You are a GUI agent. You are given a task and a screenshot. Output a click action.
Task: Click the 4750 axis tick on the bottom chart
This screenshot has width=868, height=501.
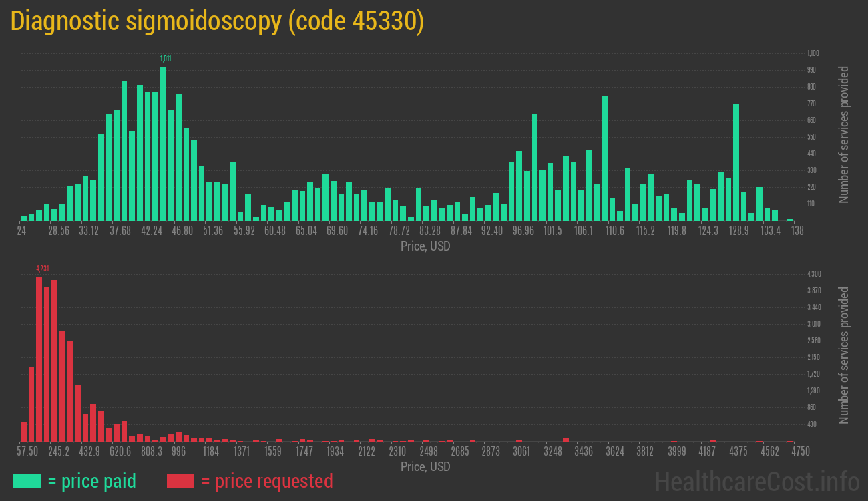(x=799, y=451)
